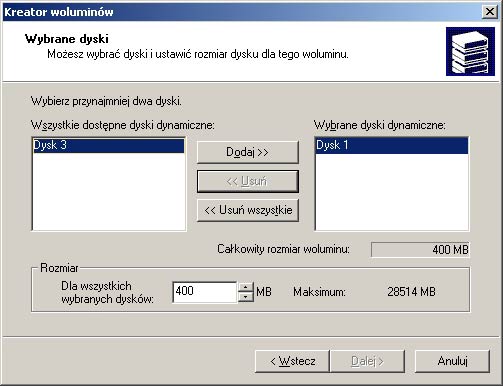503x386 pixels.
Task: Select Dysk 3 in available disks
Action: (108, 145)
